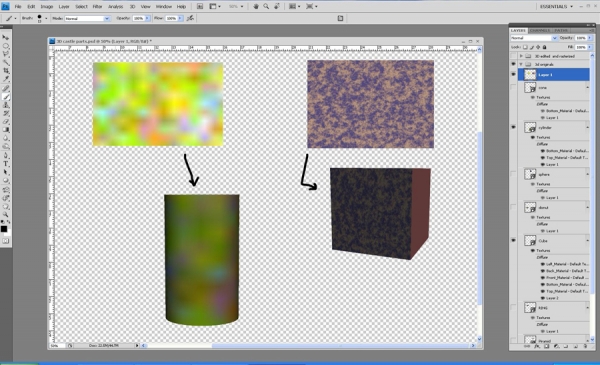Enable airbrush mode in options bar
The width and height of the screenshot is (600, 365).
point(190,18)
